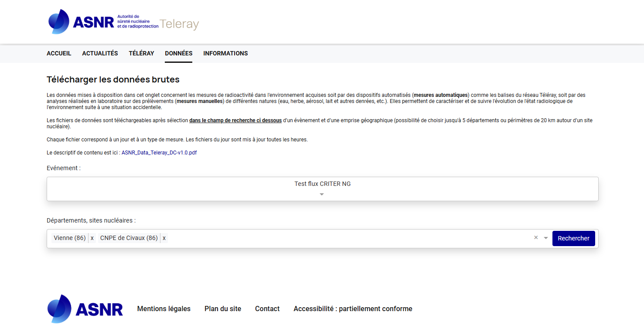Open the ASNR_Data_Teleray_DC-v1.0.pdf link
Viewport: 644px width, 336px height.
click(159, 153)
